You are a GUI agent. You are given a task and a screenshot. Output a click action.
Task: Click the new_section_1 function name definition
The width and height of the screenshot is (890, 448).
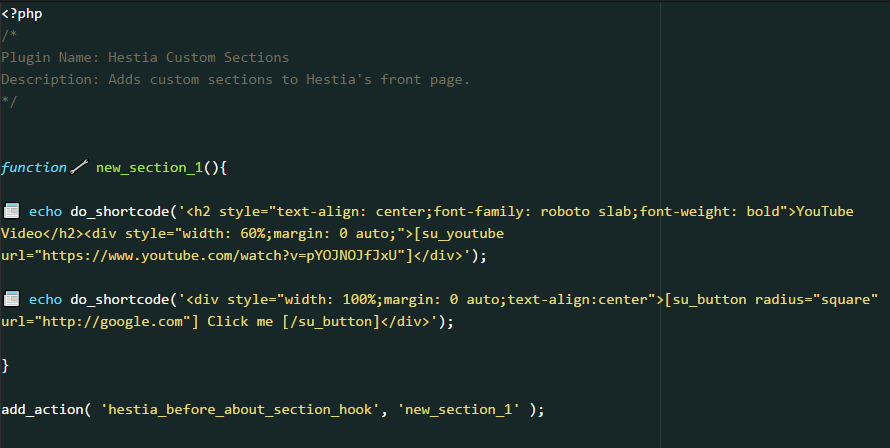tap(149, 168)
